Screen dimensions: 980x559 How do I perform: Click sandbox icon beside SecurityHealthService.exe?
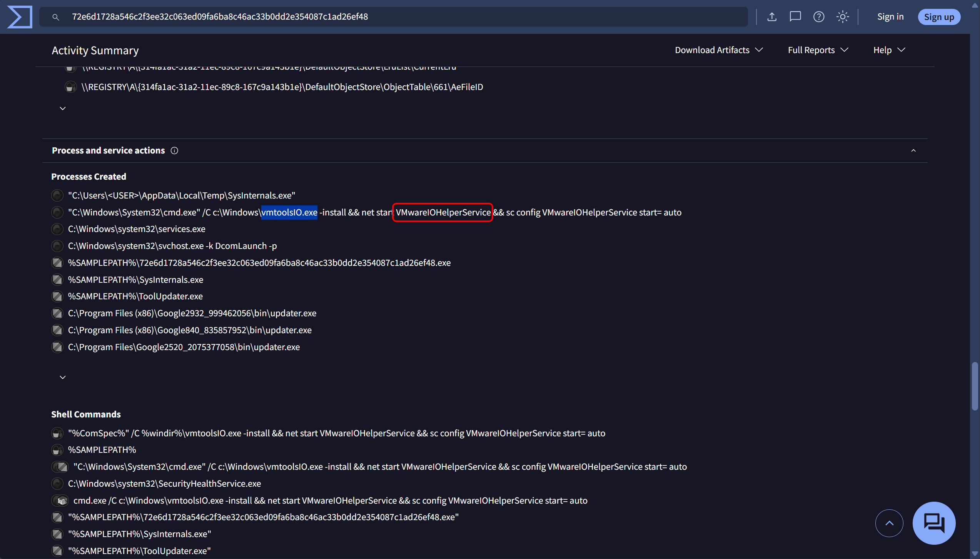[57, 484]
